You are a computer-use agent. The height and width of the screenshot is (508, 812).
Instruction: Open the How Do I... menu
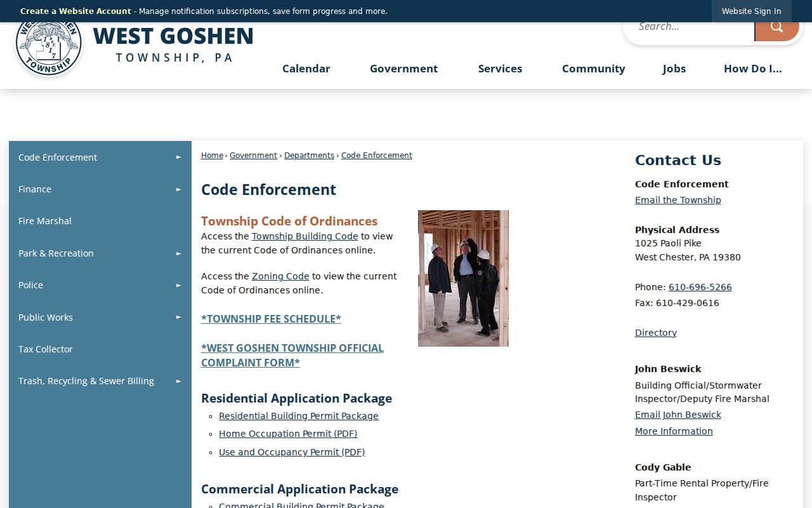(753, 69)
